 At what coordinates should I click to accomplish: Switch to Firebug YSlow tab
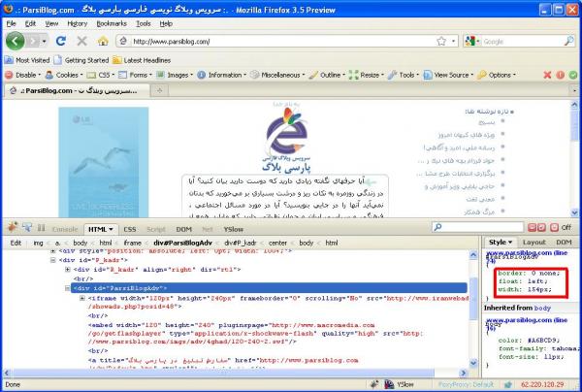pos(234,229)
